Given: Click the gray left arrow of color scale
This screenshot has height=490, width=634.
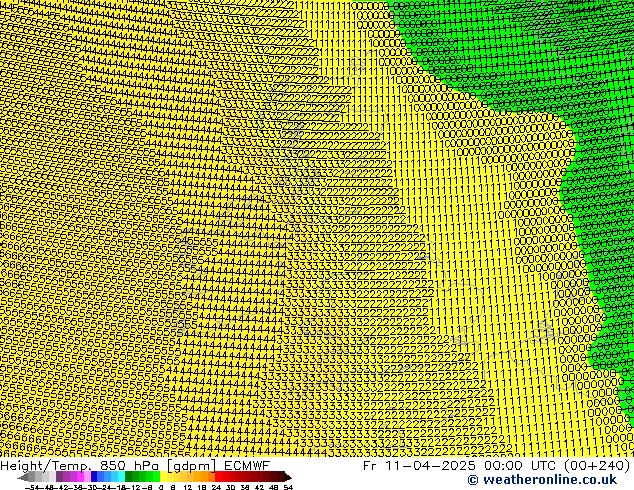Looking at the screenshot, I should tap(23, 476).
